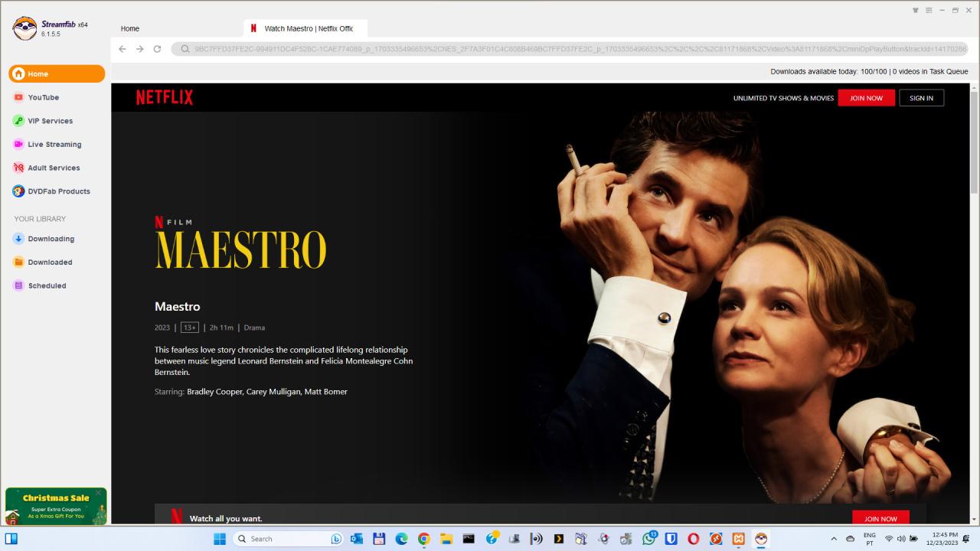Click the taskbar Search box
The image size is (980, 551).
coord(288,539)
